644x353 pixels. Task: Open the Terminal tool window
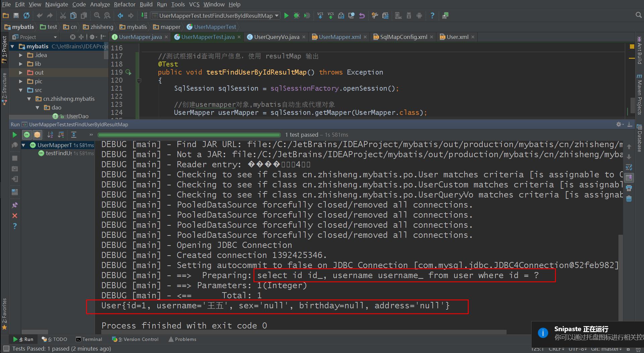click(x=89, y=339)
